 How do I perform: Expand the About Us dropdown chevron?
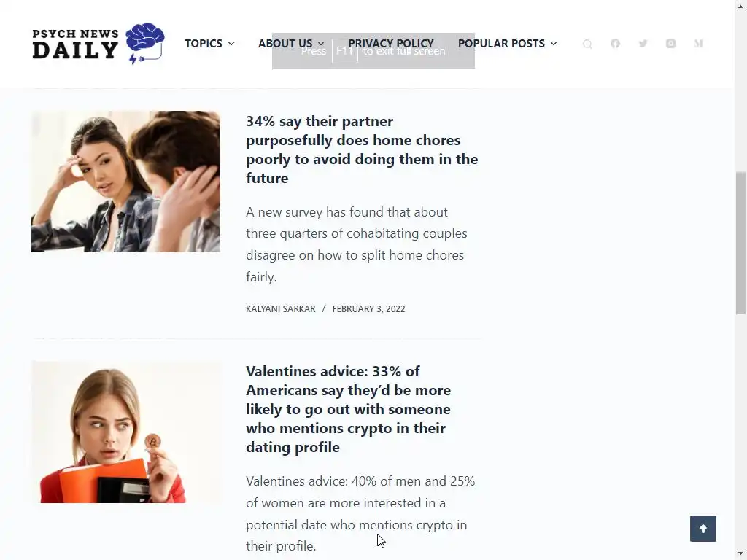(x=321, y=43)
